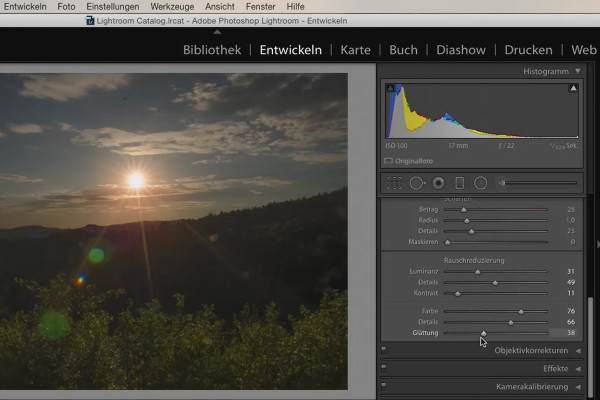600x400 pixels.
Task: Click the Betrag value 25 field
Action: 571,209
